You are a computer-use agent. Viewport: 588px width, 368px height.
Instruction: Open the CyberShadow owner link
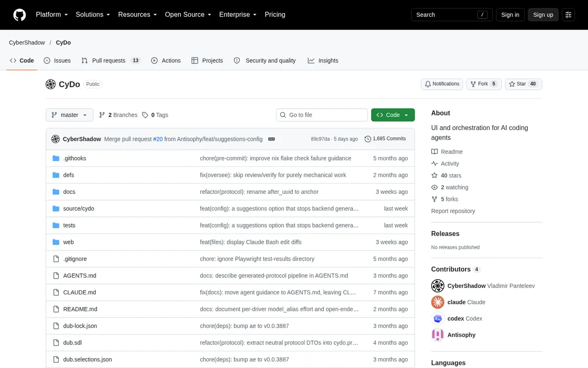point(27,43)
